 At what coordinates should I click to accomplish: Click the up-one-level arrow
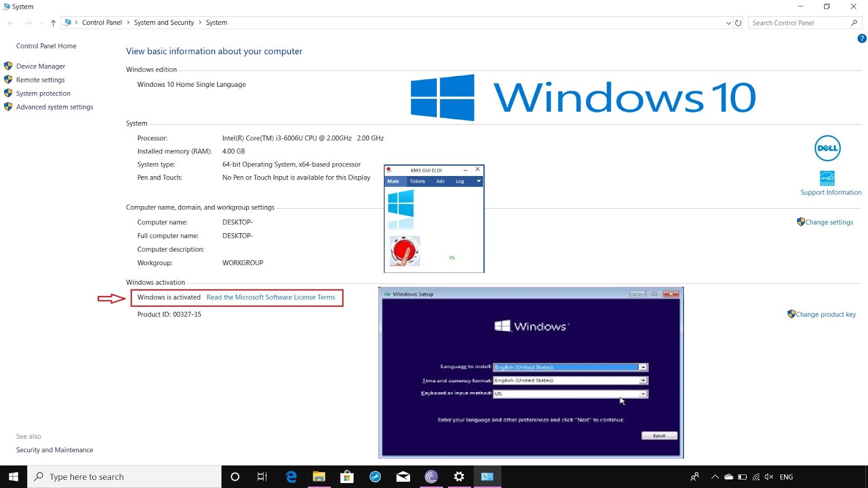coord(53,23)
